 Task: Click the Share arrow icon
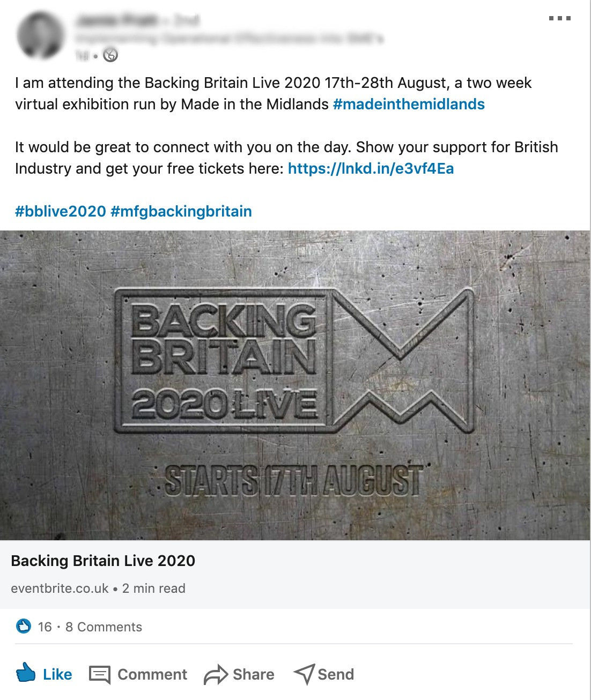pos(216,675)
